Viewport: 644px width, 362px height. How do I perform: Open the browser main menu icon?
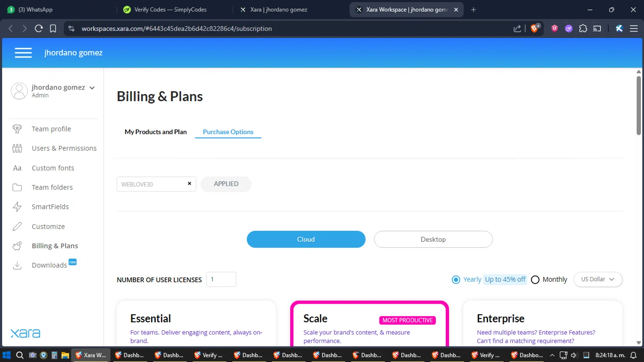pos(634,28)
